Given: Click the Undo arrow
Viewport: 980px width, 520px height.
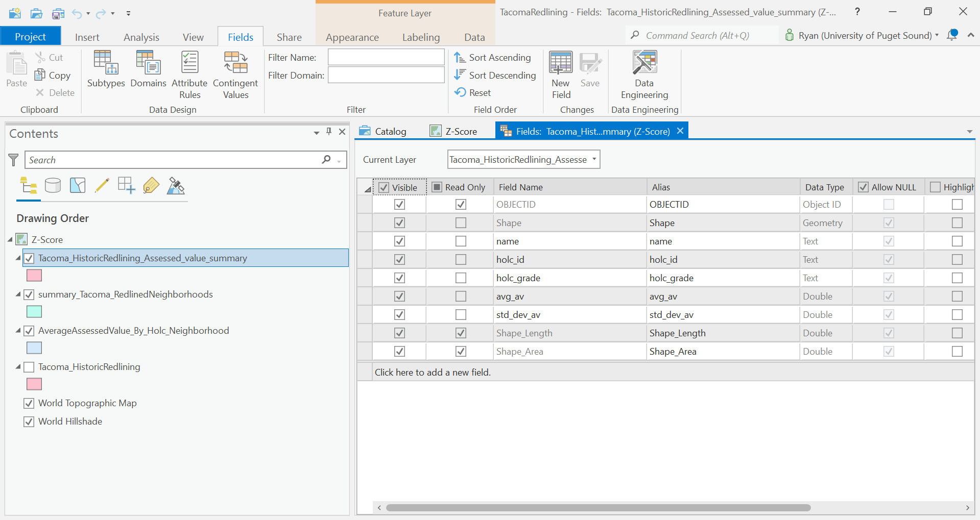Looking at the screenshot, I should 77,13.
